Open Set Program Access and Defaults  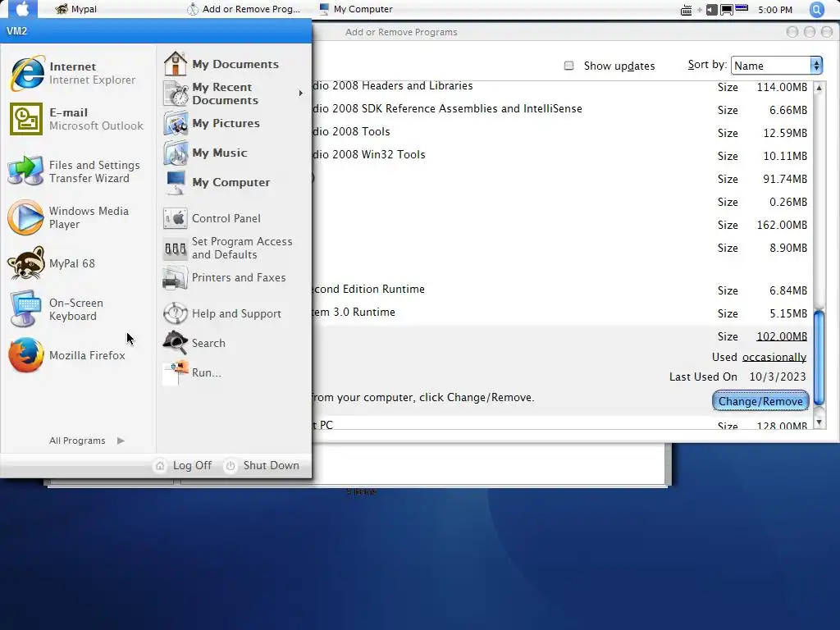pyautogui.click(x=228, y=248)
